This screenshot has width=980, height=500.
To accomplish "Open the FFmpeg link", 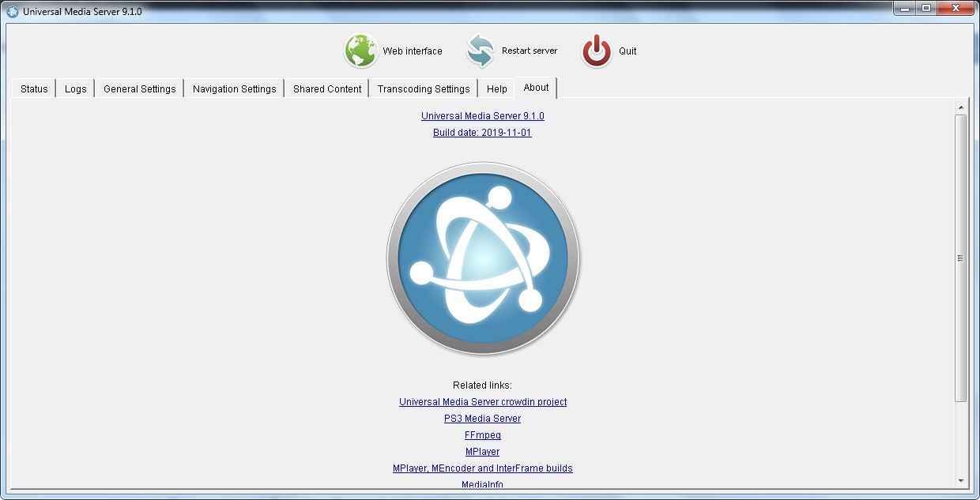I will [483, 435].
